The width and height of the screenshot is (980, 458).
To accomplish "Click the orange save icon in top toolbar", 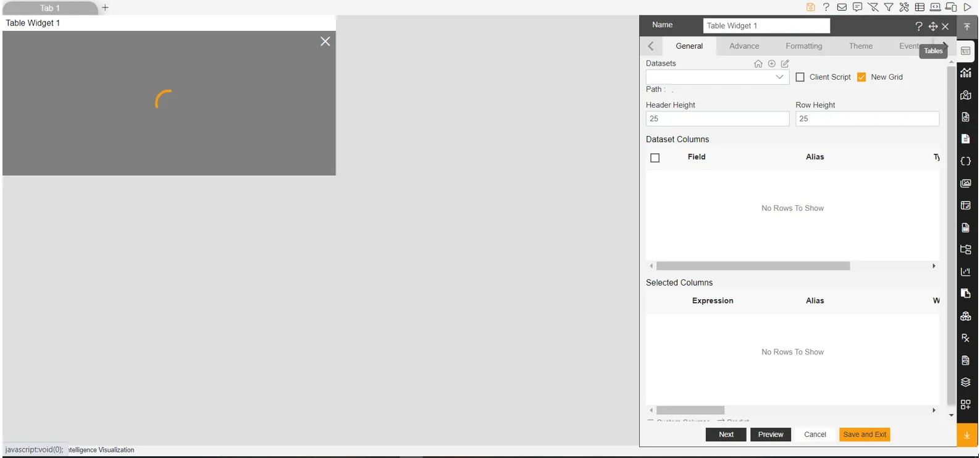I will 810,7.
